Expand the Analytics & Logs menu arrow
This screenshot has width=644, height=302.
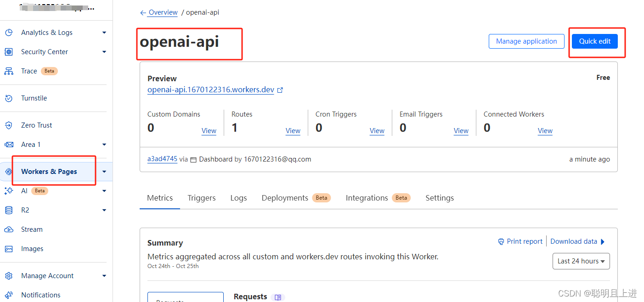104,33
